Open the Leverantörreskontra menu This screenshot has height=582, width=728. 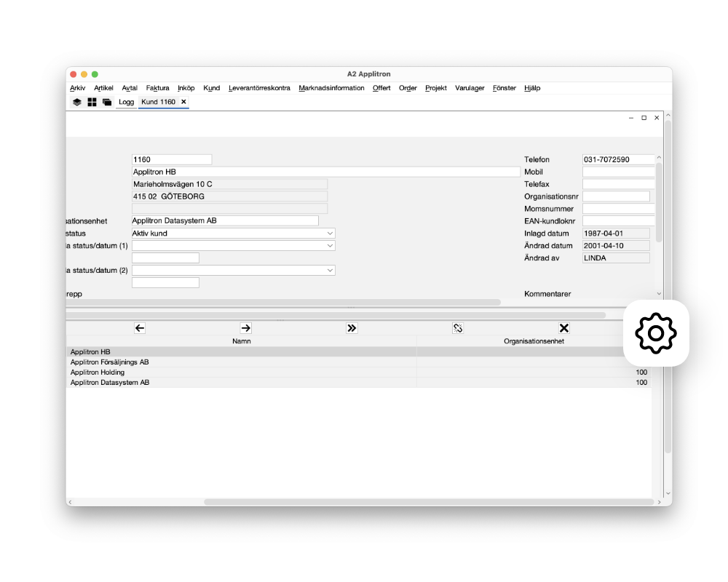tap(260, 88)
